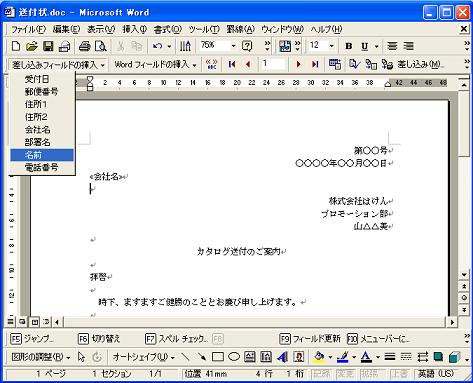Open the 図形の調整(R) drawing menu

coord(41,357)
